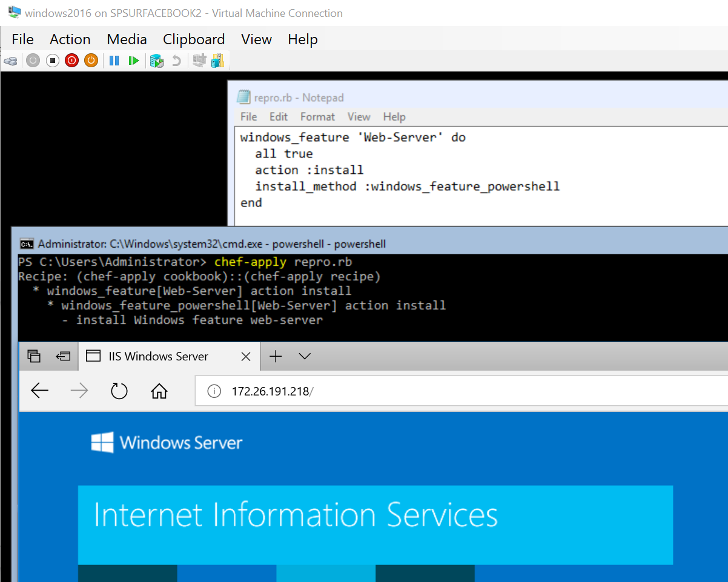Open the tab preview chevron in Edge
The height and width of the screenshot is (582, 728).
click(x=304, y=356)
